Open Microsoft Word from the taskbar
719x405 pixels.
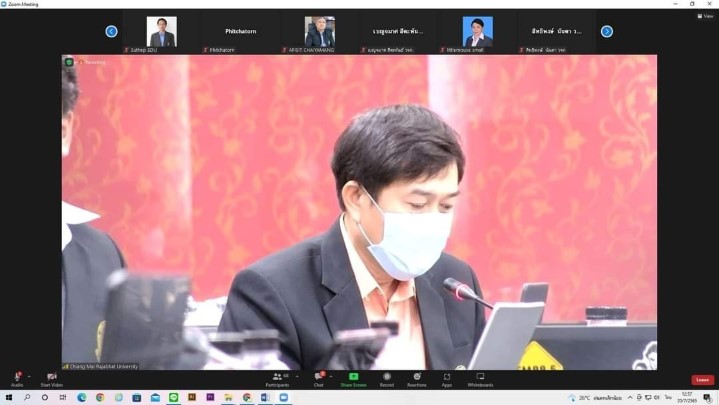[265, 397]
